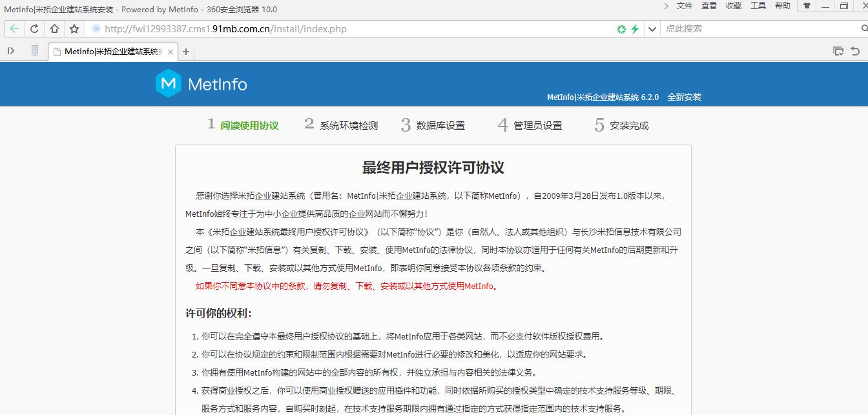Viewport: 868px width, 415px height.
Task: Open the 工具 menu
Action: (758, 6)
